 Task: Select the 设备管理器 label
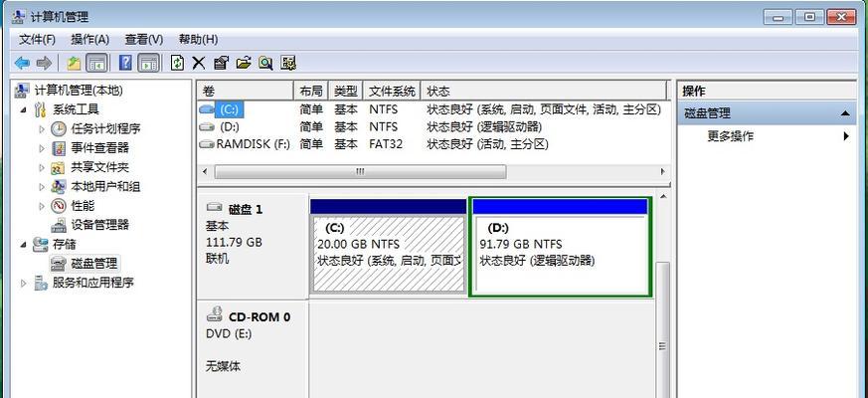100,225
